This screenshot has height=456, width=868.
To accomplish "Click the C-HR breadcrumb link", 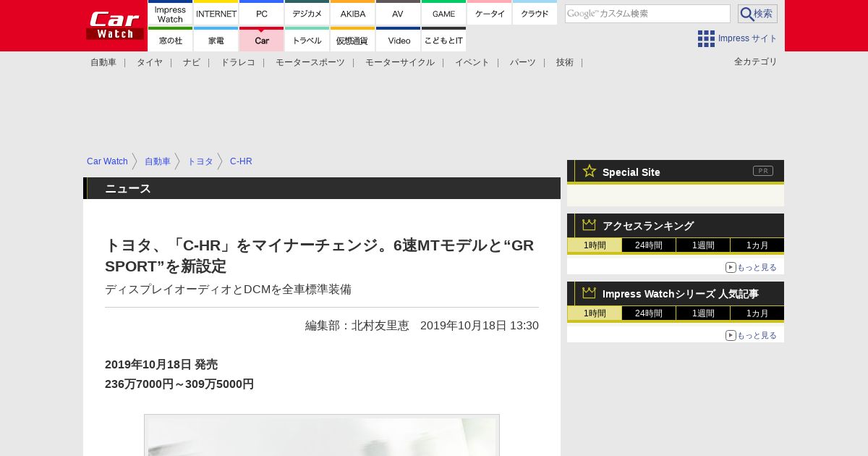I will click(241, 161).
